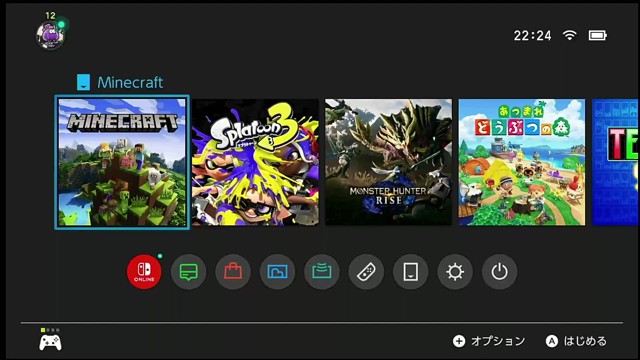This screenshot has height=360, width=640.
Task: Click the game card icon beside Minecraft title
Action: (x=83, y=82)
